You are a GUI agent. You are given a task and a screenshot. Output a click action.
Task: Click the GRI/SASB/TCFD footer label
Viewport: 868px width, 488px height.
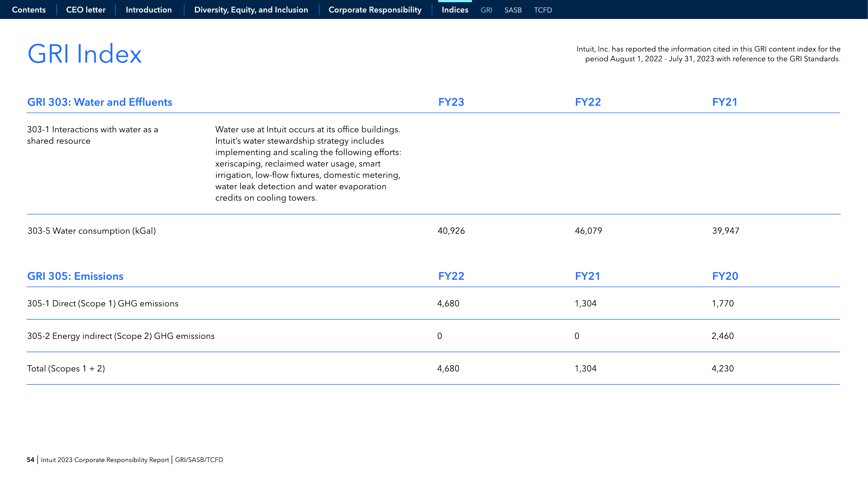[199, 460]
